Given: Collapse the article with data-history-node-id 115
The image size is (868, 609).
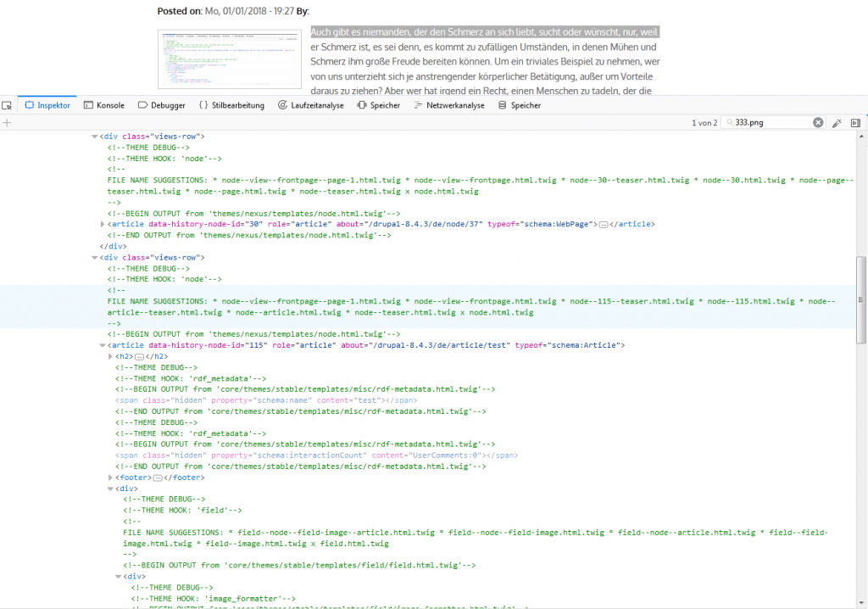Looking at the screenshot, I should (x=103, y=345).
